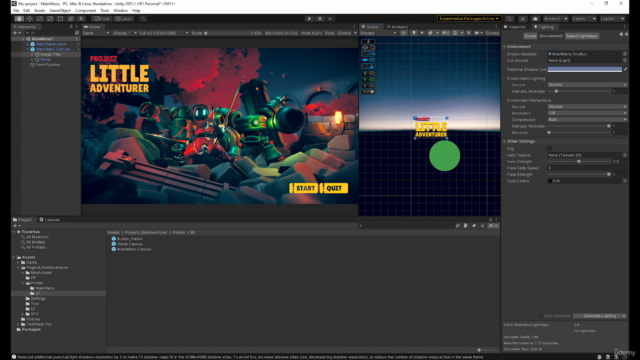The image size is (640, 360).
Task: Select the Move tool in the toolbar
Action: pyautogui.click(x=29, y=19)
